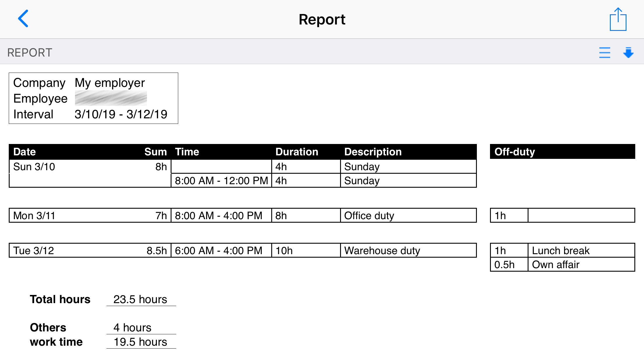Click the Mon 3/11 Office duty row
The image size is (644, 362).
click(369, 215)
